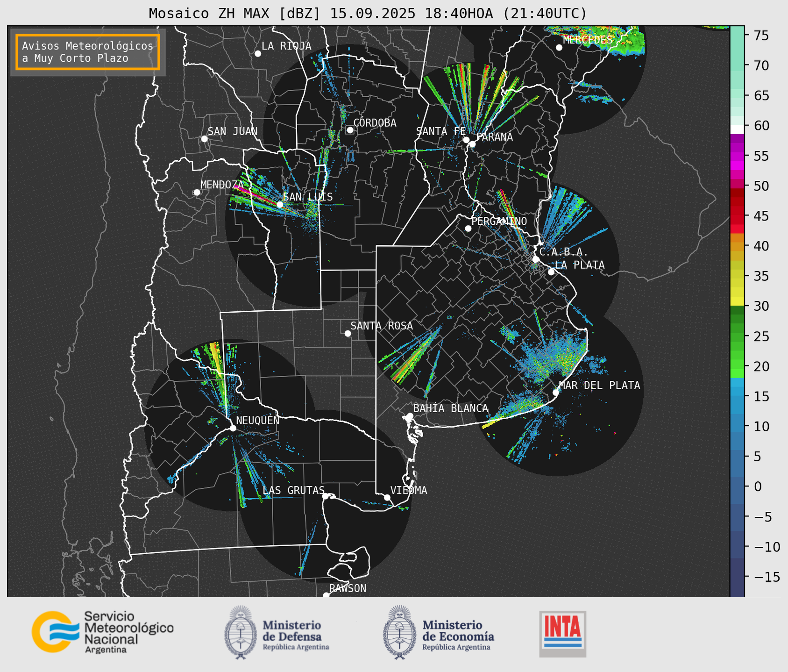The image size is (788, 672).
Task: Pick the green 25 dBZ color on the scale
Action: point(737,336)
